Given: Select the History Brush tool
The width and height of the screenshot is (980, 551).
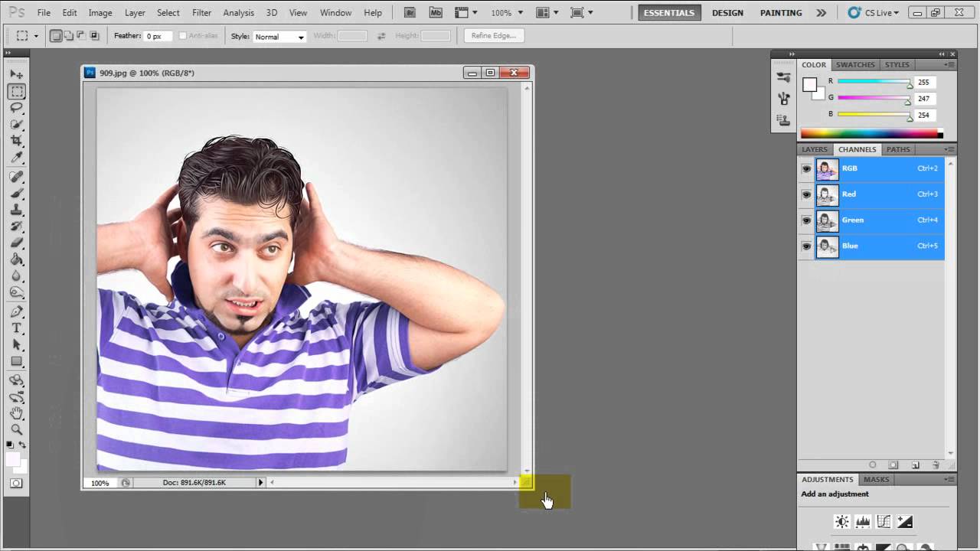Looking at the screenshot, I should (16, 227).
